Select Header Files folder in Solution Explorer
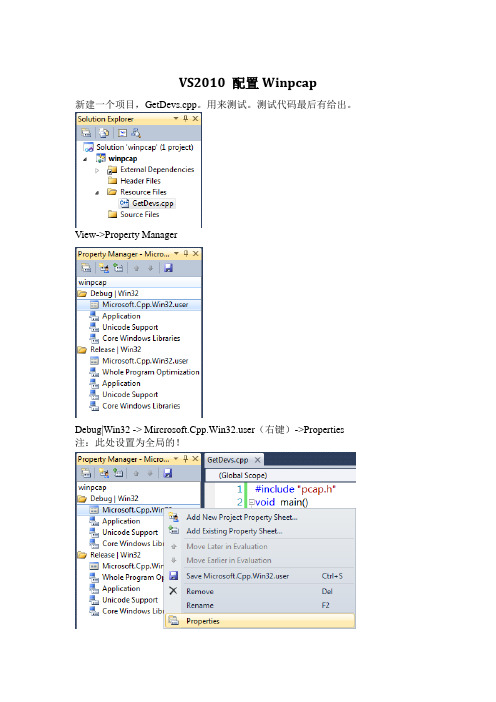Image resolution: width=496 pixels, height=702 pixels. 134,181
